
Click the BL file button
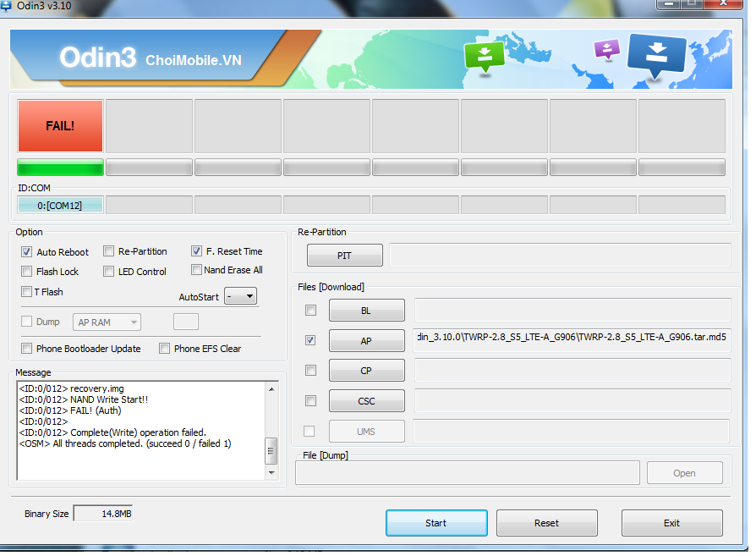366,311
